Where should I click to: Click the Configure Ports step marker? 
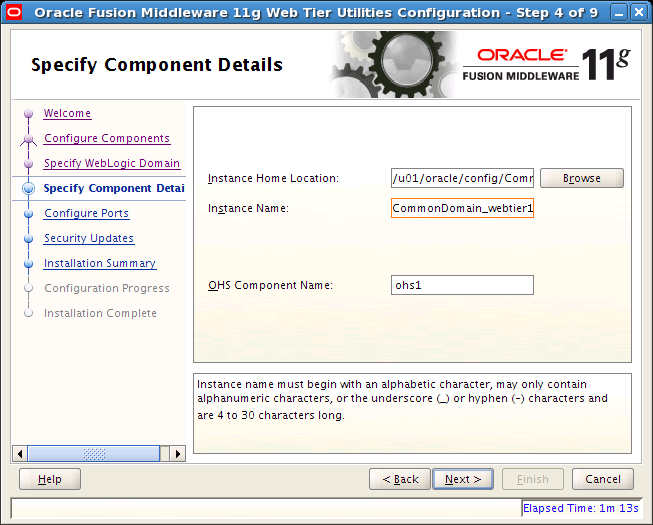28,214
